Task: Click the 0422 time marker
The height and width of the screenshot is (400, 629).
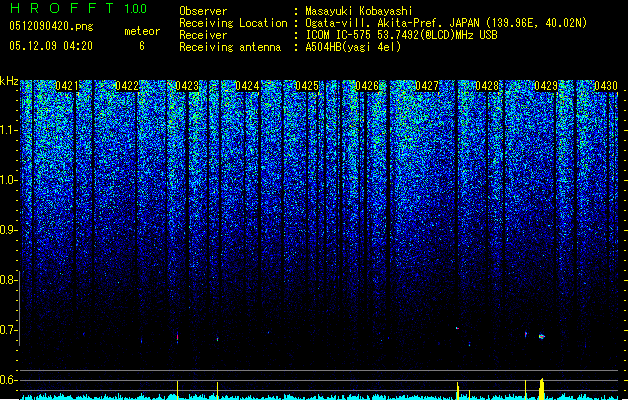Action: (x=127, y=86)
